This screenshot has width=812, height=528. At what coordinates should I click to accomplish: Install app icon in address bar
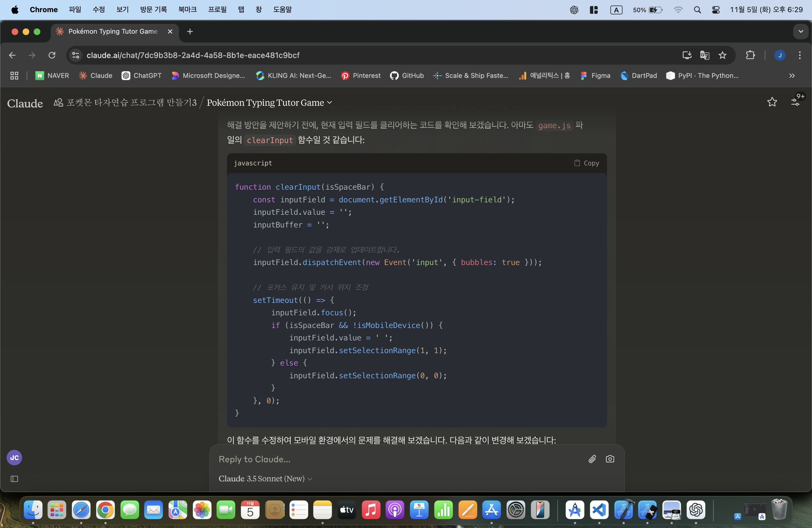(687, 55)
